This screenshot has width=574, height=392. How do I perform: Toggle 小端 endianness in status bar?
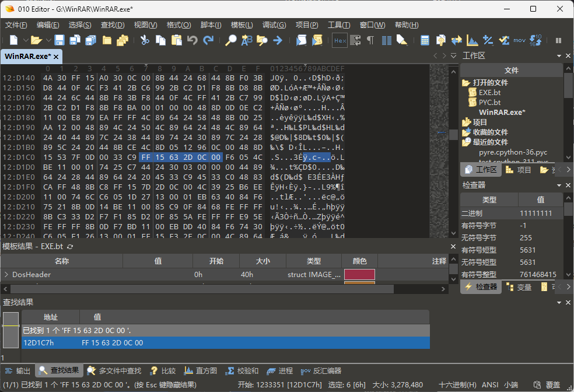click(x=510, y=384)
